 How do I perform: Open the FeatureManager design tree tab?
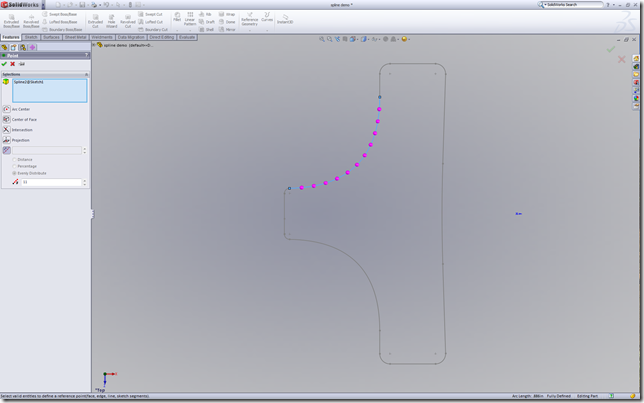pyautogui.click(x=5, y=47)
